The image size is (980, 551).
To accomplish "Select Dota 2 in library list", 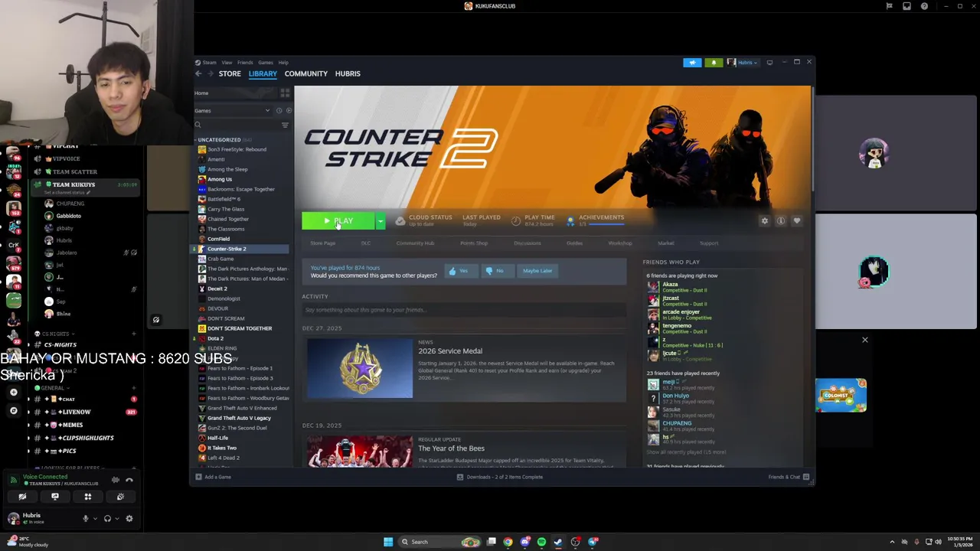I will point(215,338).
